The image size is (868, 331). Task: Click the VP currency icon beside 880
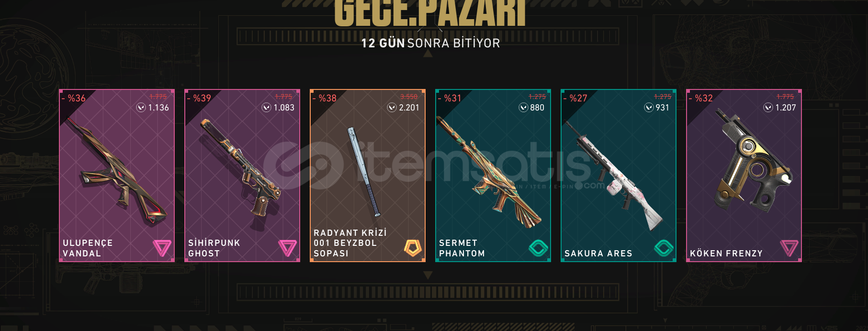[x=523, y=108]
